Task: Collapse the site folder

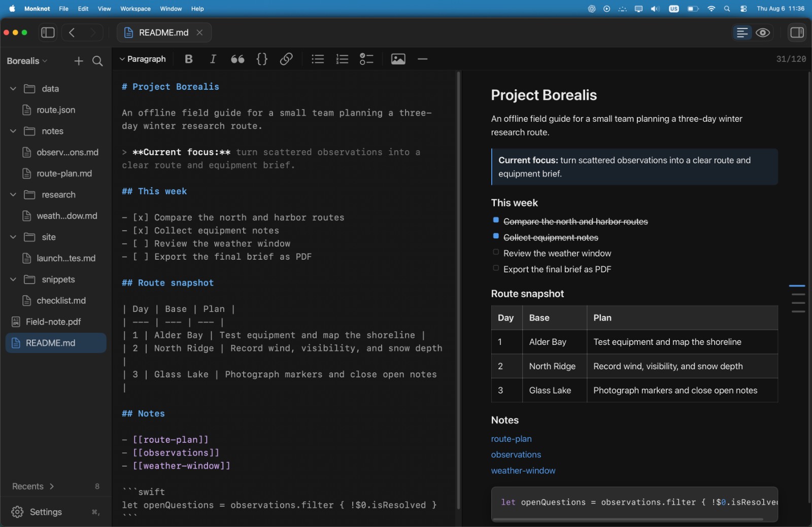Action: (13, 237)
